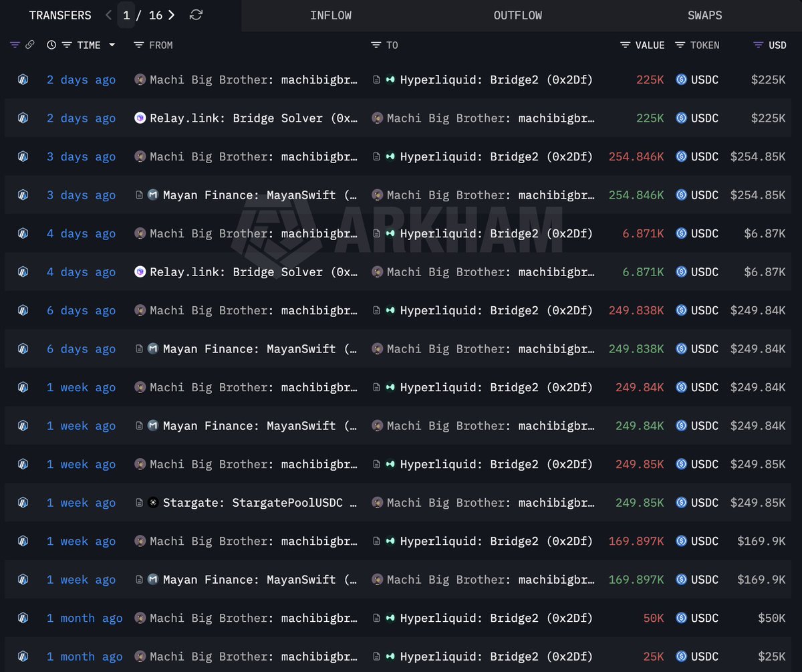Click contract document icon before Stargate
This screenshot has width=802, height=672.
pyautogui.click(x=139, y=503)
